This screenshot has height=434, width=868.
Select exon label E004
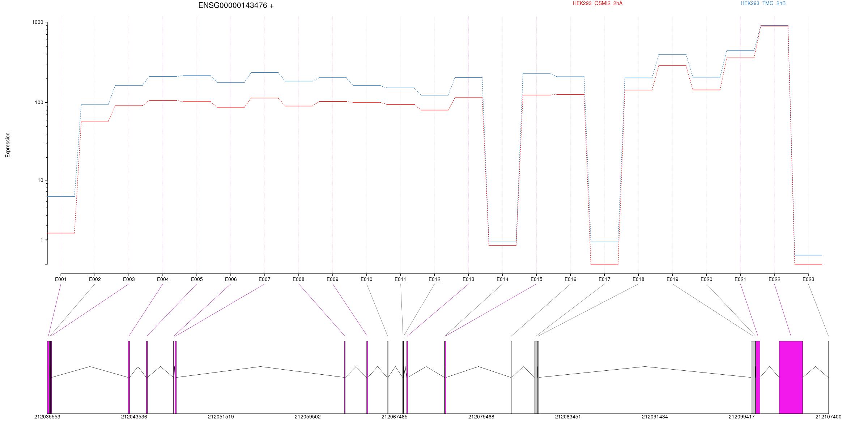click(163, 279)
